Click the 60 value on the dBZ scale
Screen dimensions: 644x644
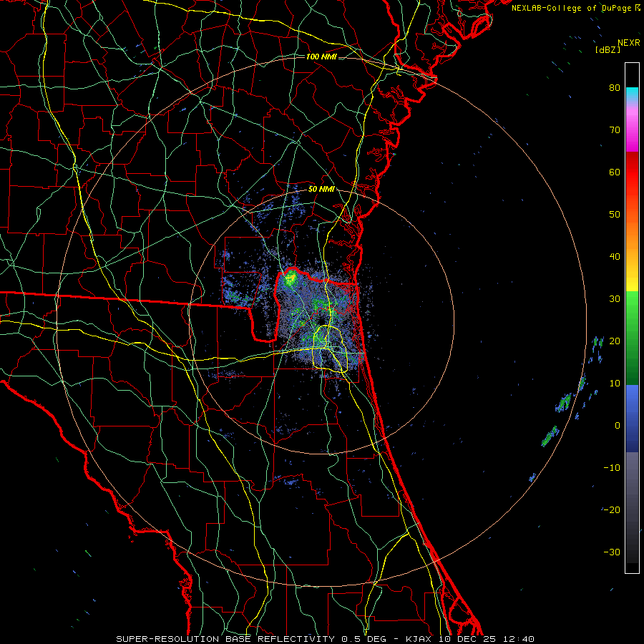click(615, 172)
